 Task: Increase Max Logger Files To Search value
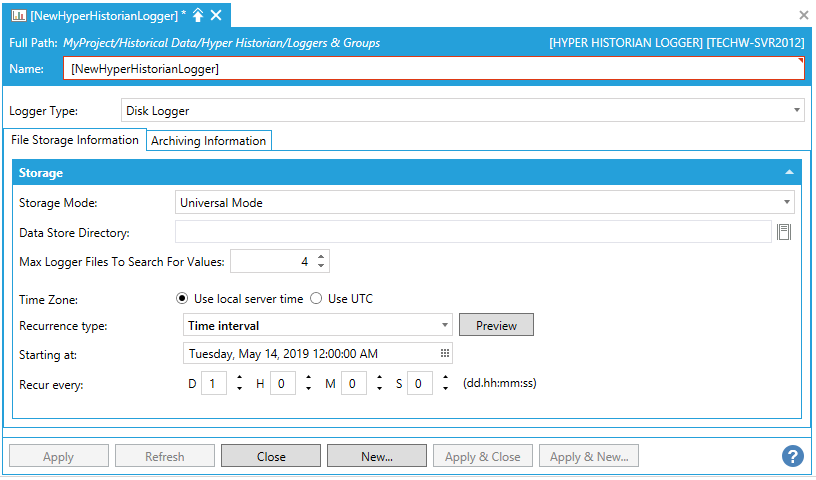pos(321,256)
